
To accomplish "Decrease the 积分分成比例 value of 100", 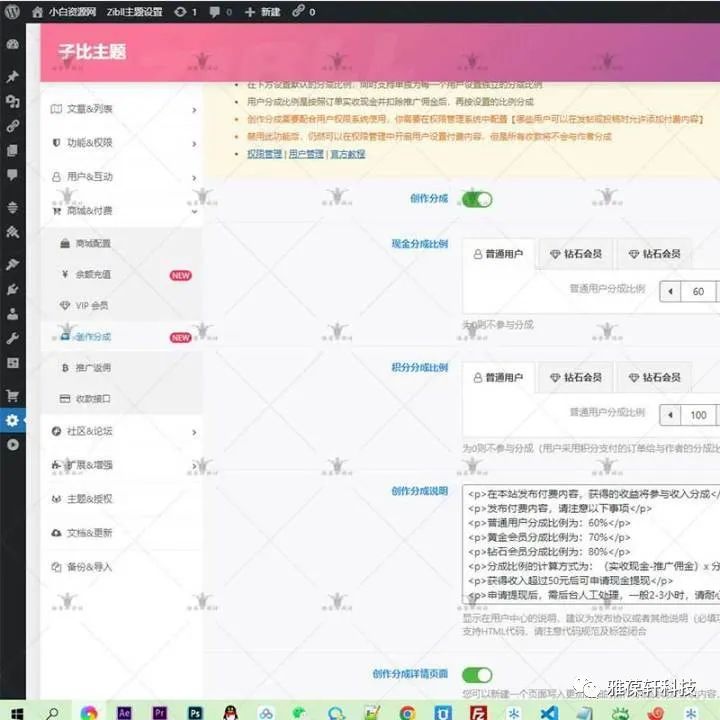I will [670, 415].
